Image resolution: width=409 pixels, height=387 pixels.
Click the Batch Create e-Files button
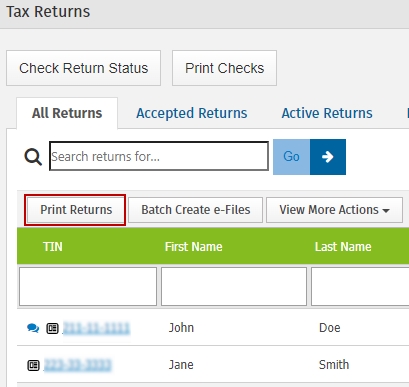(x=196, y=210)
